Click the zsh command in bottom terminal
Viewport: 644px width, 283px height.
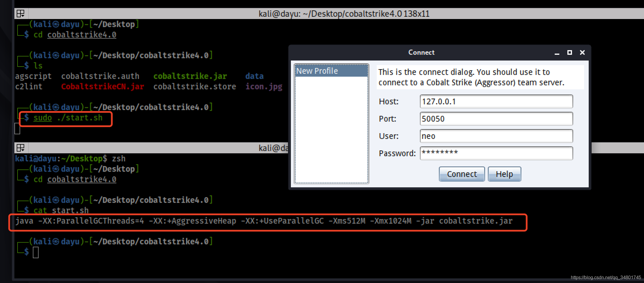[x=119, y=159]
